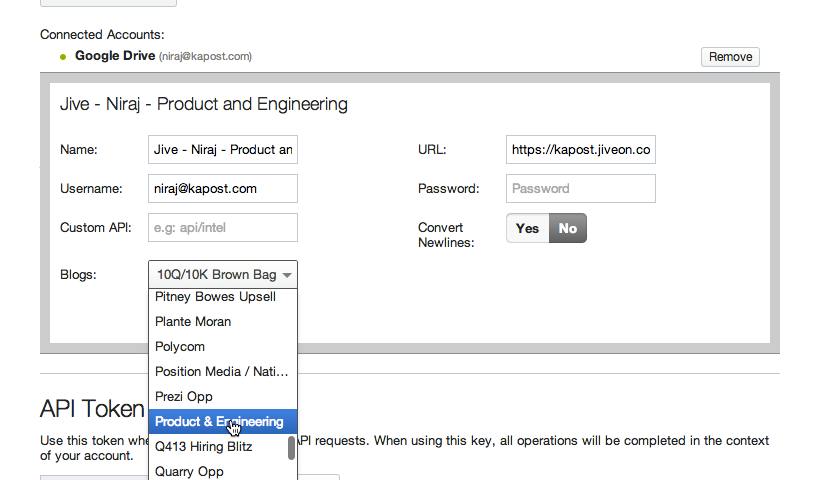The width and height of the screenshot is (829, 480).
Task: Click the Google Drive connected account label
Action: click(x=115, y=56)
